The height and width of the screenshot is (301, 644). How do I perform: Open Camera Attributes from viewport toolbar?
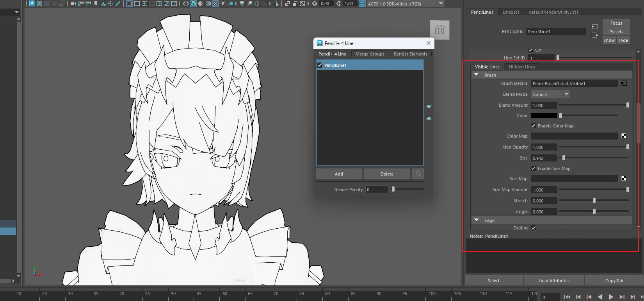[88, 4]
